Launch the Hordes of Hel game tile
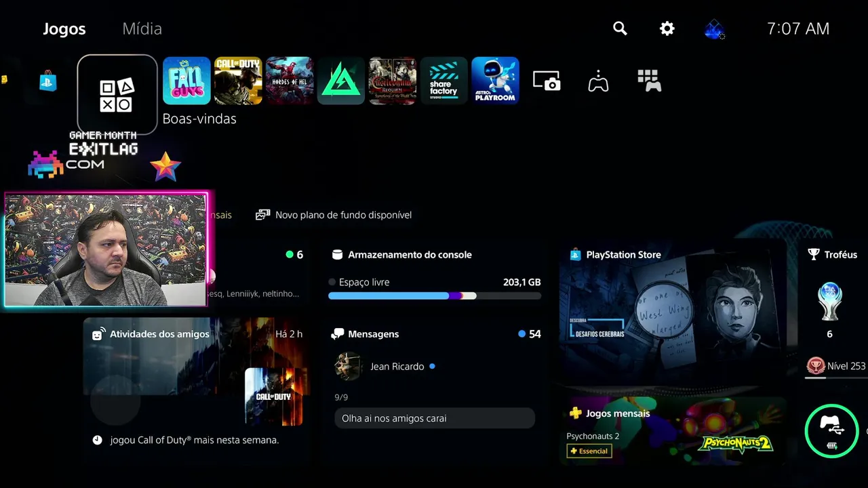This screenshot has width=868, height=488. [x=290, y=81]
